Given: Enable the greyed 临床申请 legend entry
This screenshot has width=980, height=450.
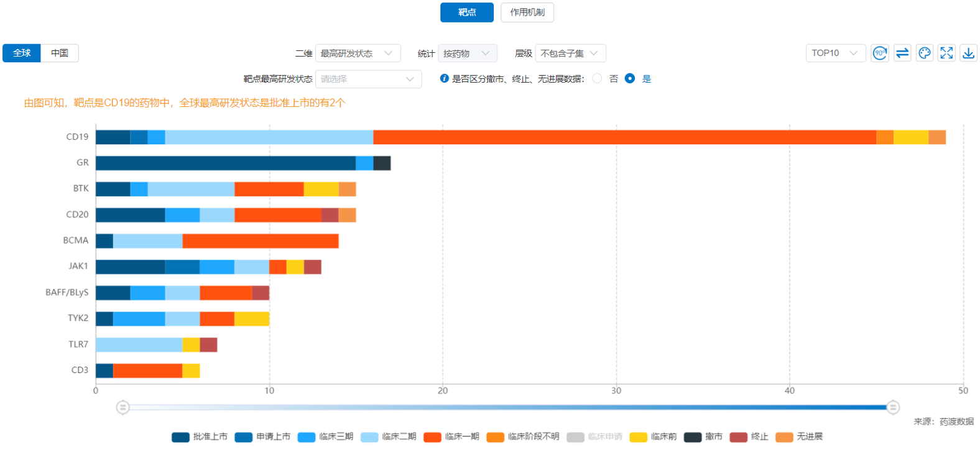Looking at the screenshot, I should tap(594, 437).
